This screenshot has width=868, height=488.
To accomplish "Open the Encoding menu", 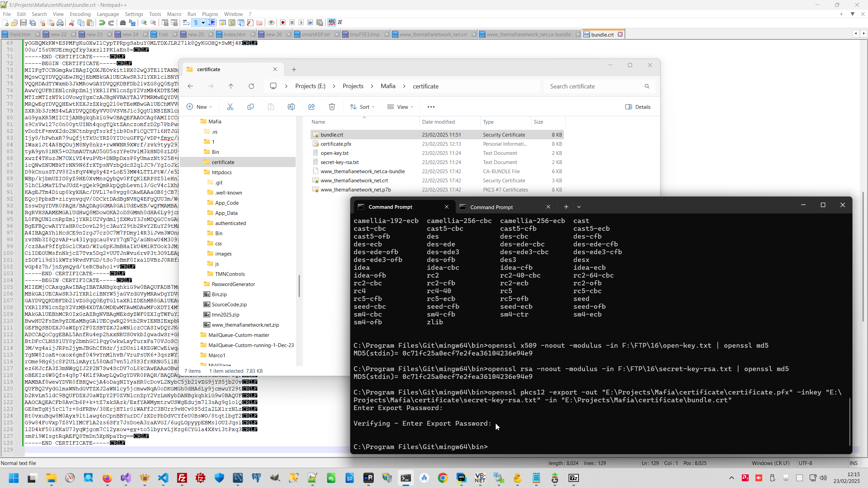I will click(80, 14).
